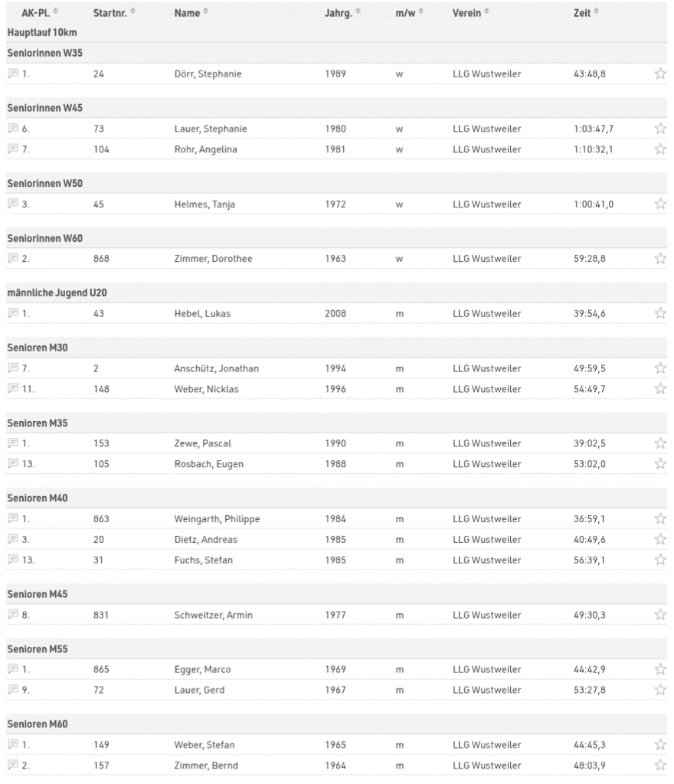Screen dimensions: 674x784
Task: Click comment icon in Helmes, Tanja row
Action: point(13,204)
